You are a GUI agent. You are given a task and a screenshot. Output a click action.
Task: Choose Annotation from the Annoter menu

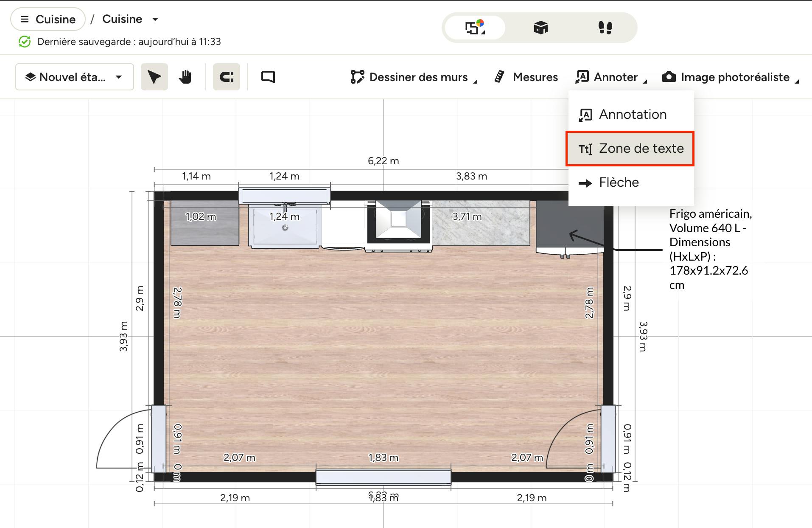tap(631, 115)
